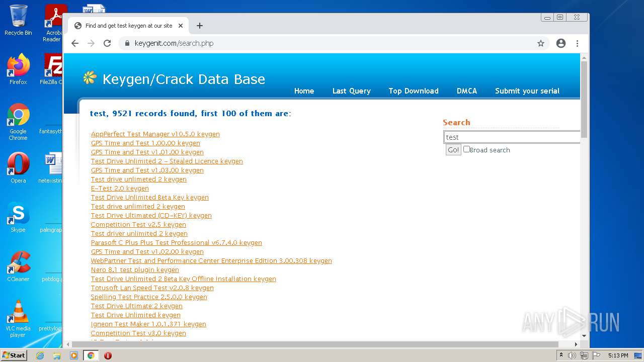
Task: Click the horizontal scrollbar right arrow
Action: click(577, 344)
